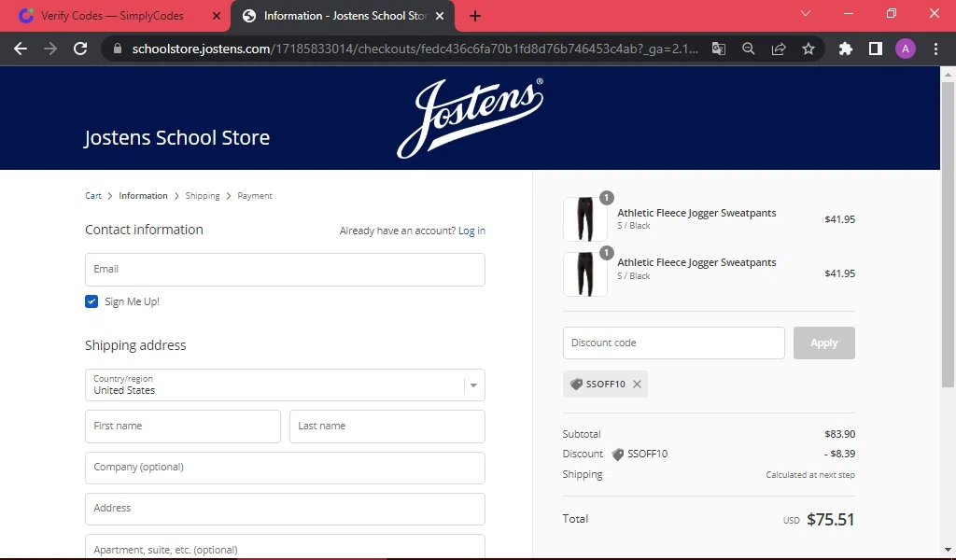Viewport: 956px width, 560px height.
Task: Click the Apply discount button
Action: point(823,343)
